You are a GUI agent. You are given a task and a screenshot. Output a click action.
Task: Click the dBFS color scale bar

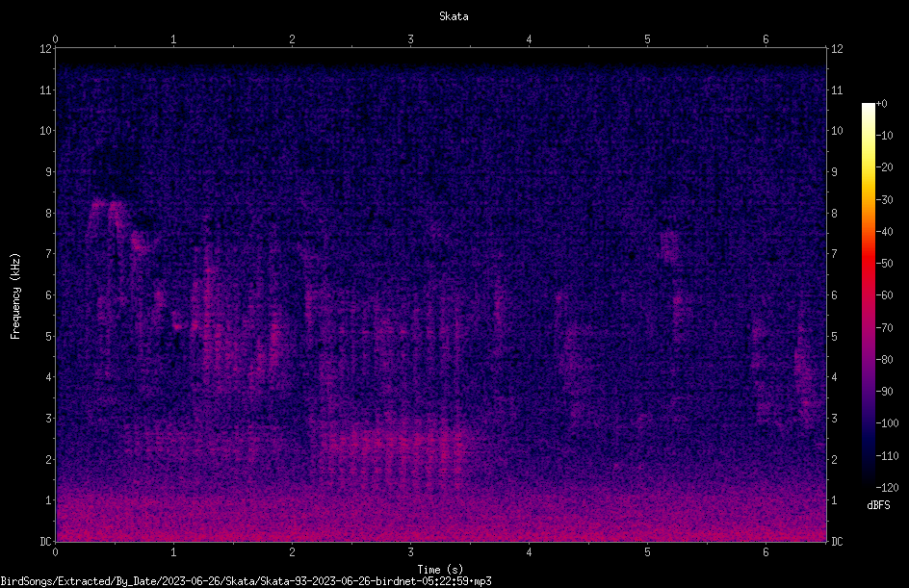coord(868,294)
